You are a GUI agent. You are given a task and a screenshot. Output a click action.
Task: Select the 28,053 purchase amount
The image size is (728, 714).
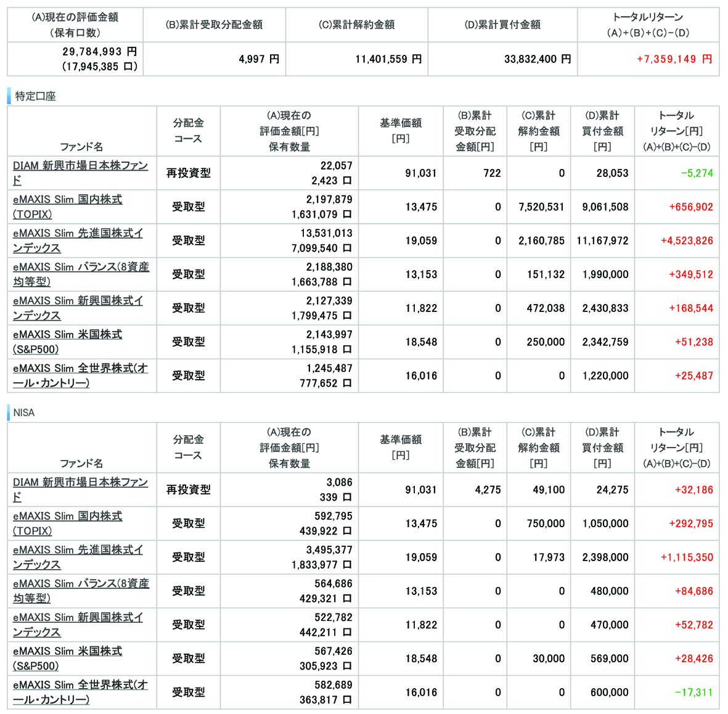click(x=612, y=173)
